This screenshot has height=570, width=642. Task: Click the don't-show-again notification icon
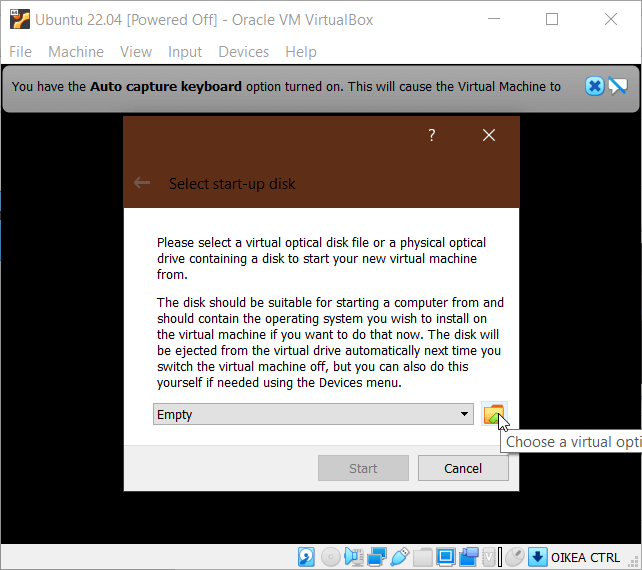click(x=617, y=86)
